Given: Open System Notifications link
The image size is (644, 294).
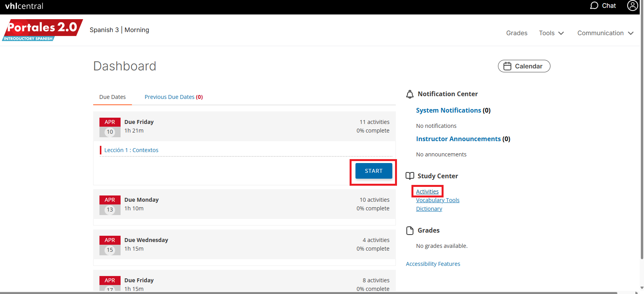Looking at the screenshot, I should click(449, 110).
